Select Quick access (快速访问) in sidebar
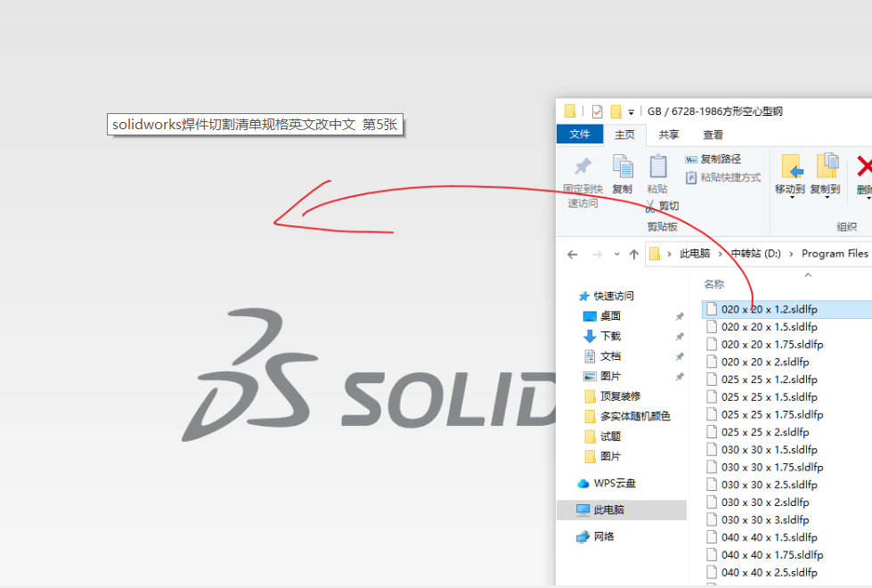 coord(614,296)
